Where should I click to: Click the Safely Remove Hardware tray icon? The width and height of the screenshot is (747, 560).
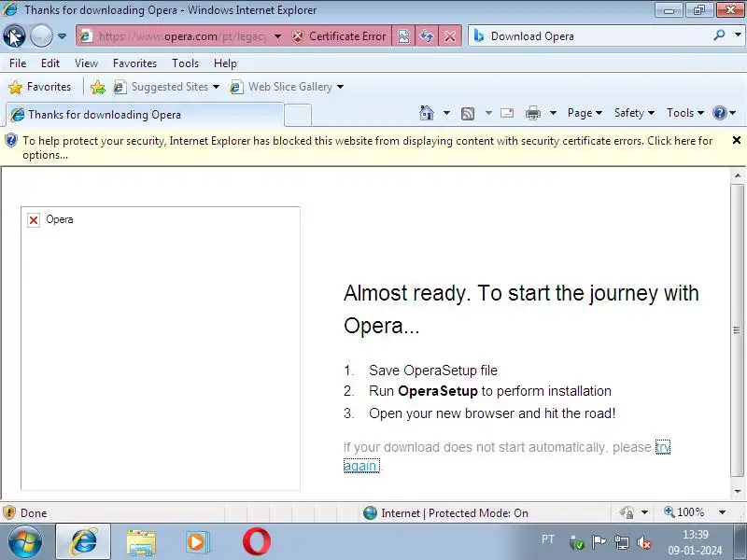click(576, 542)
